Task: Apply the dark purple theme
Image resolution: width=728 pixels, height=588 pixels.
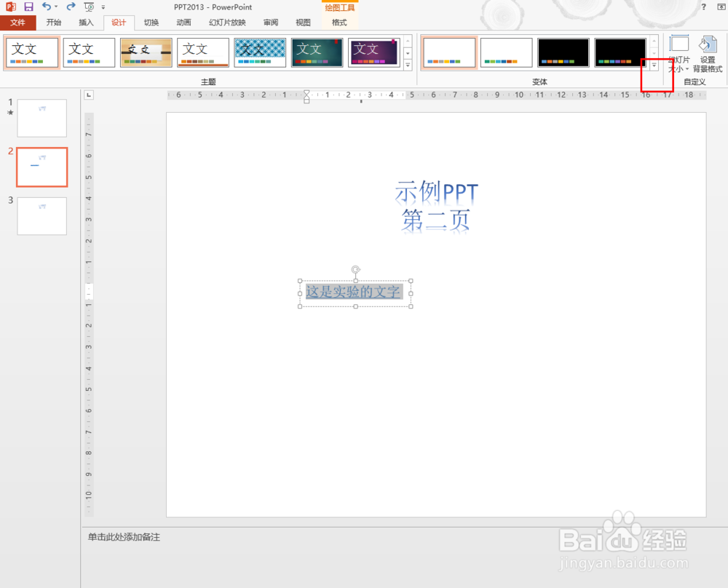Action: pyautogui.click(x=374, y=53)
